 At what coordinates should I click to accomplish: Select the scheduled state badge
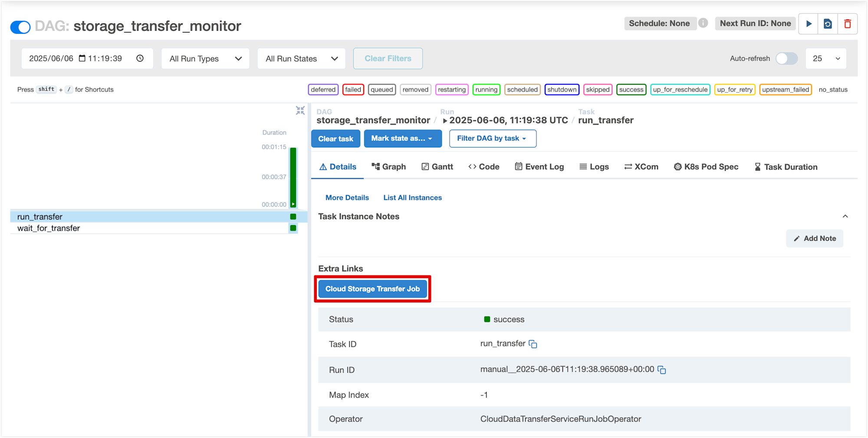pos(523,90)
